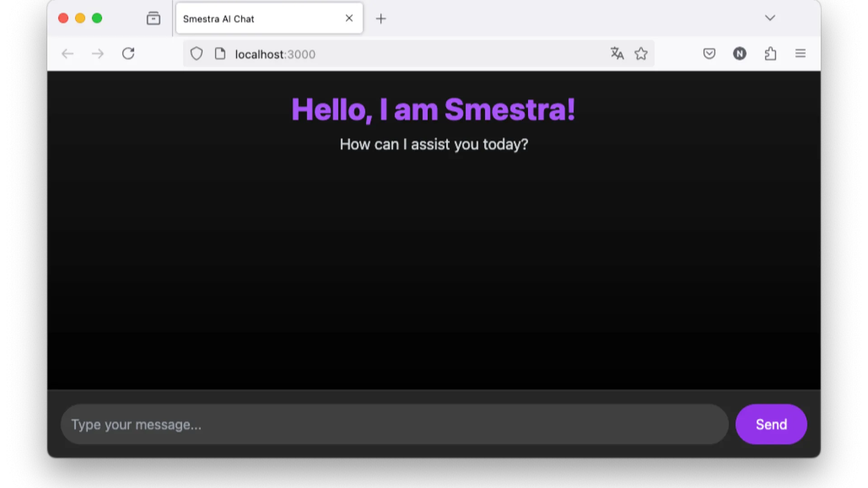Open the tracking protection shield icon

196,54
